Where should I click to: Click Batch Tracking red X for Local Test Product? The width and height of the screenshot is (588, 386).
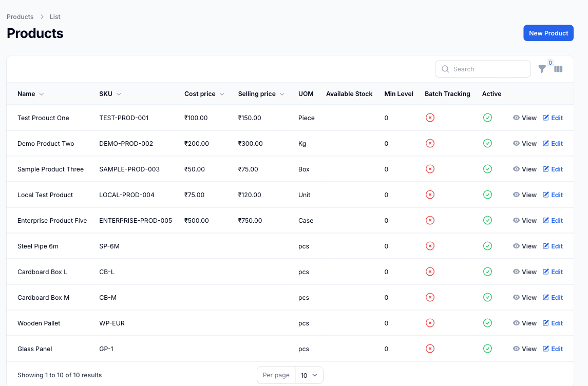[x=430, y=195]
